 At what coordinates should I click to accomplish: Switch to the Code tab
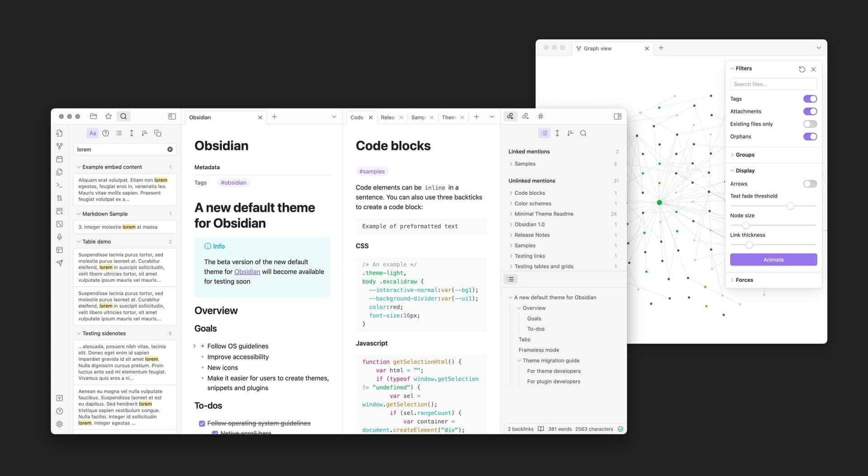tap(357, 117)
